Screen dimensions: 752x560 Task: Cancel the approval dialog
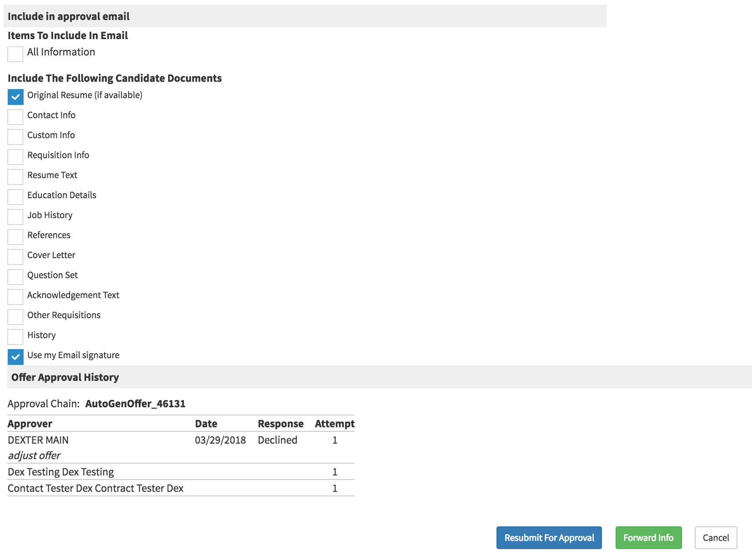pyautogui.click(x=716, y=538)
